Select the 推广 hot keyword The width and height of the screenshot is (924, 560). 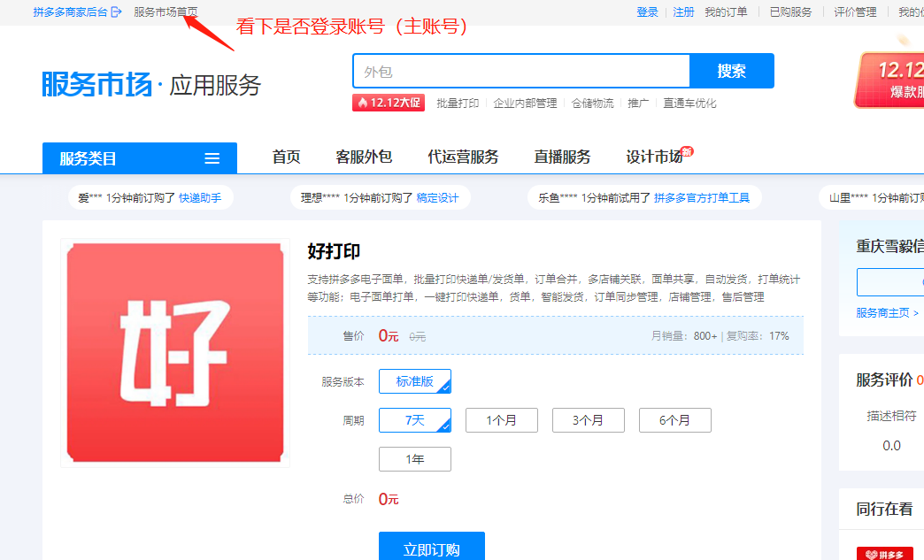coord(638,103)
